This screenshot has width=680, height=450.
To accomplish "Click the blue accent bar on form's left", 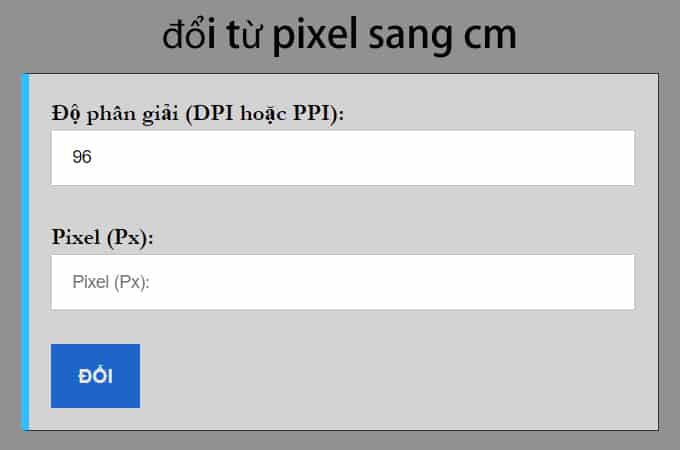I will (25, 250).
